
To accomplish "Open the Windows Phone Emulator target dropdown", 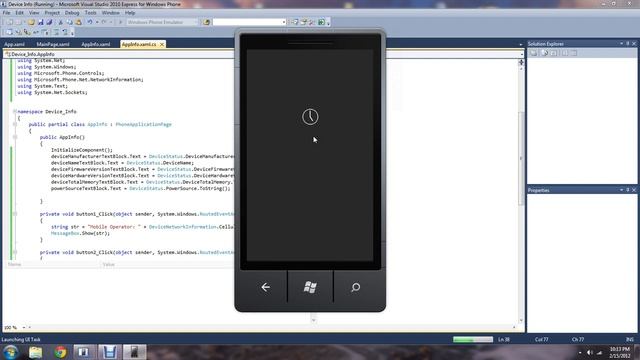I will pos(195,22).
